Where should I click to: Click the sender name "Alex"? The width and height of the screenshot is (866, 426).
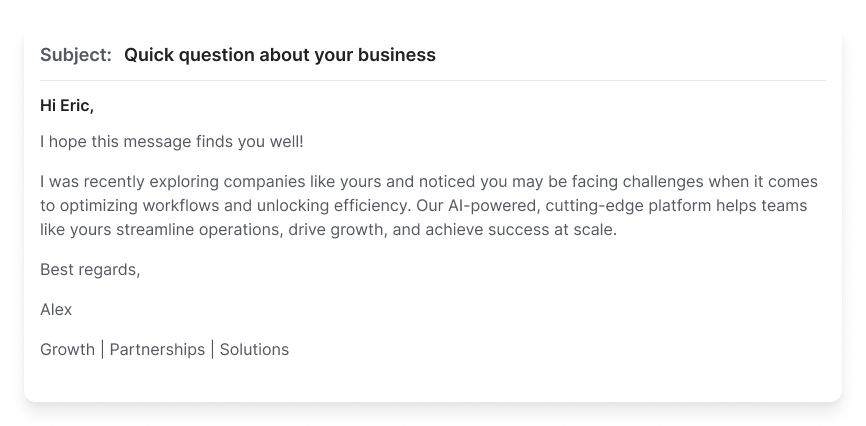click(56, 309)
